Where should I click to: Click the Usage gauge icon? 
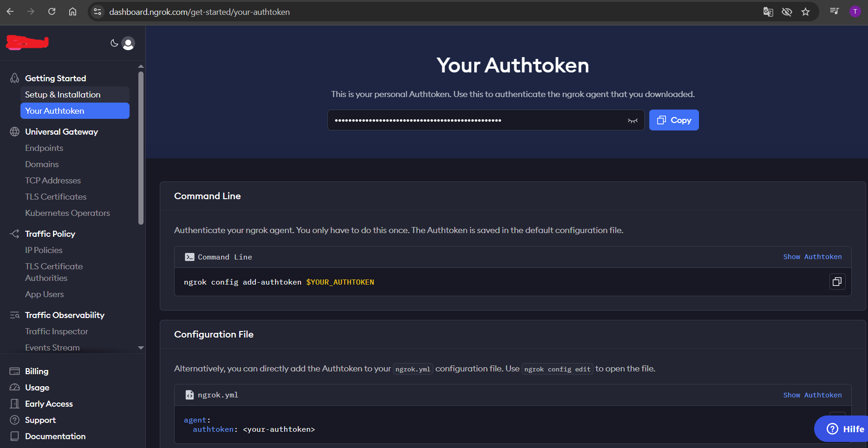click(15, 387)
